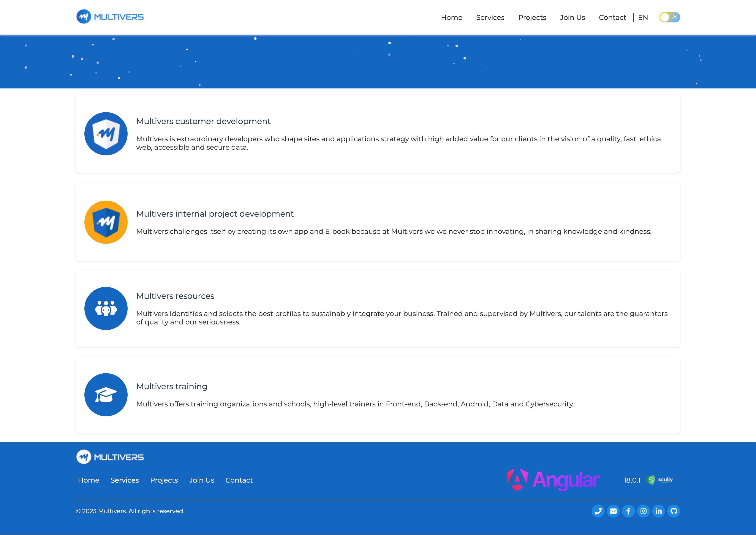This screenshot has width=756, height=535.
Task: Click the training description about high-level trainers
Action: coord(355,404)
